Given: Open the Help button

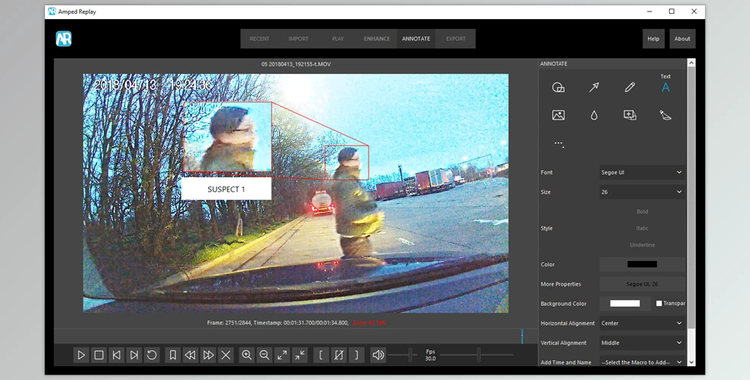Looking at the screenshot, I should [x=653, y=39].
